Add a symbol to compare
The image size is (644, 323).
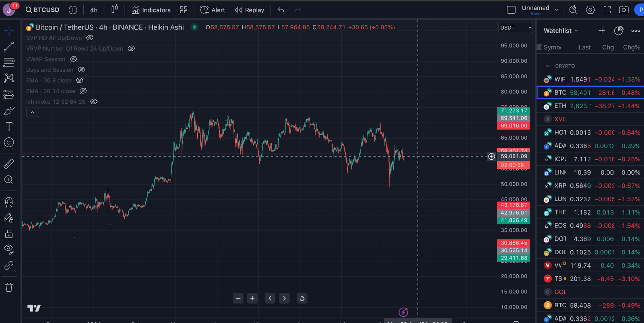[73, 10]
